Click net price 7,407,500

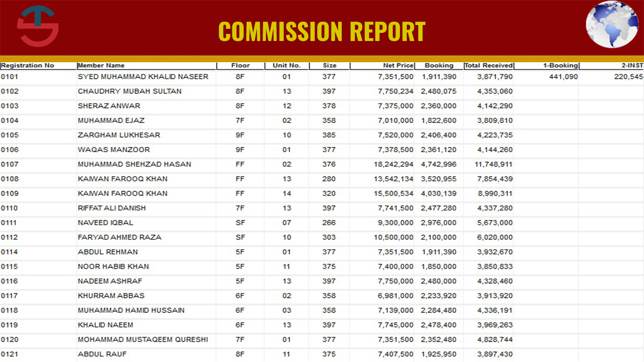pos(396,354)
